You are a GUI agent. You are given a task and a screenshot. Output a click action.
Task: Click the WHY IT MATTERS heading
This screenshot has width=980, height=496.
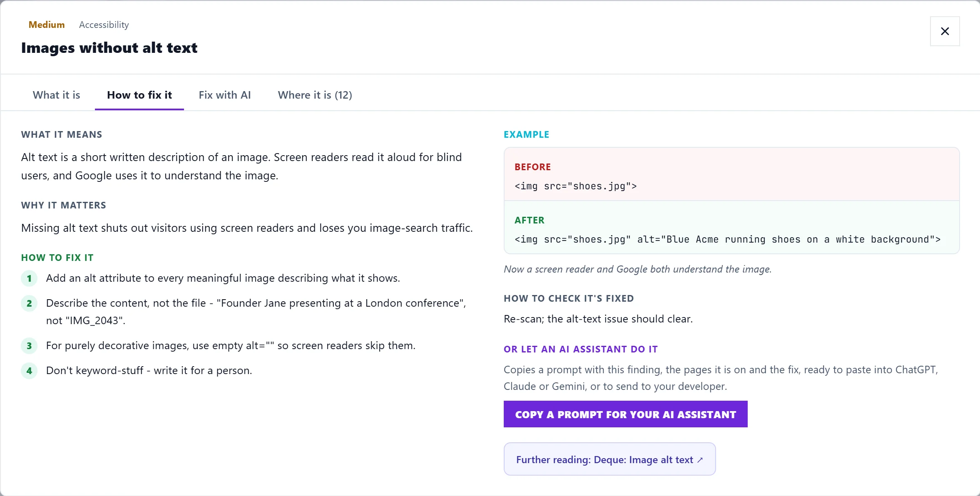[64, 205]
